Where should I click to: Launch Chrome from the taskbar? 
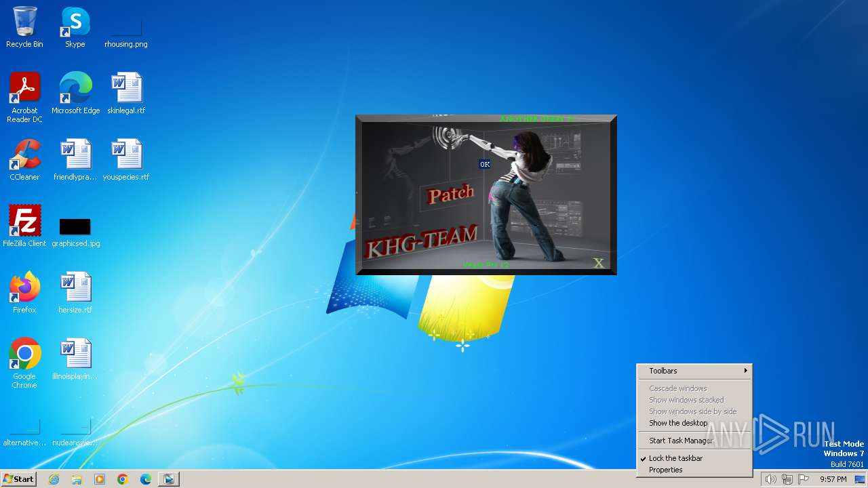click(123, 479)
